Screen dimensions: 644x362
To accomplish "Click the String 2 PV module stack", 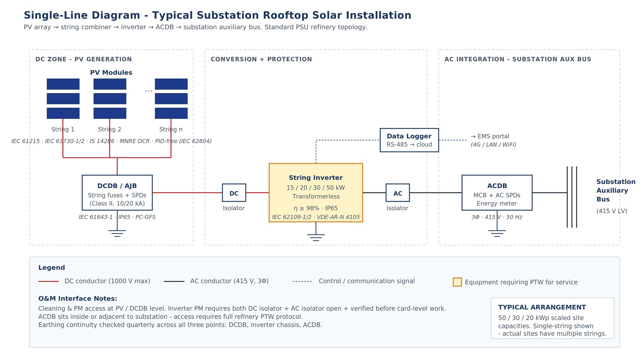I will pos(110,99).
